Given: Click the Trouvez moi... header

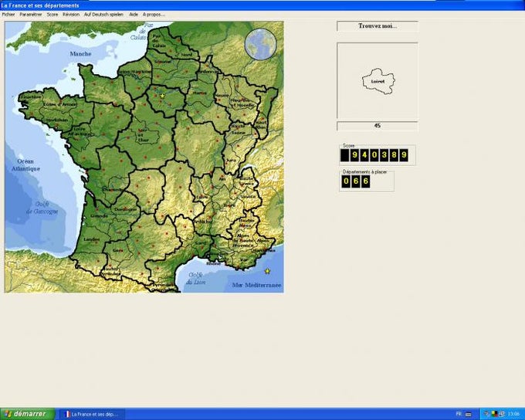Looking at the screenshot, I should 378,25.
